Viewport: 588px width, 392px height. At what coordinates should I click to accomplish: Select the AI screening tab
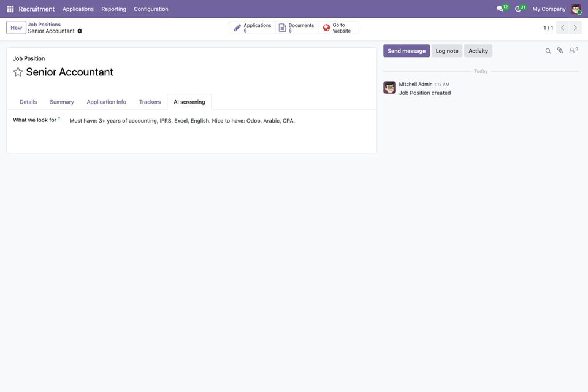pos(189,102)
